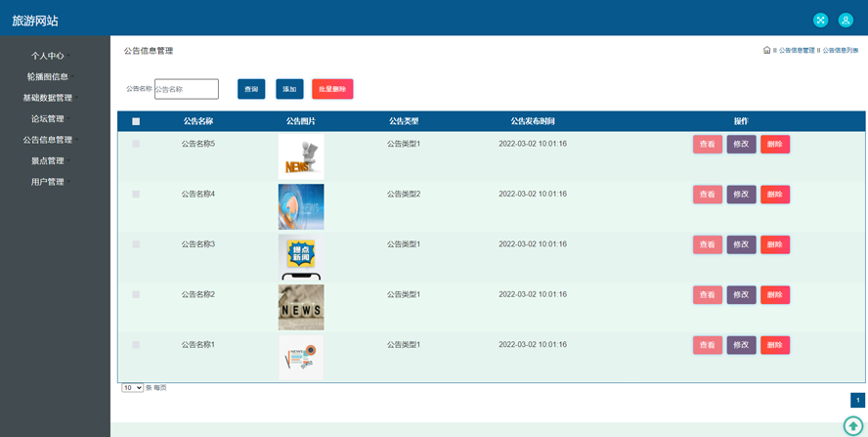Expand the 个人中心 sidebar menu
This screenshot has height=437, width=868.
tap(48, 56)
